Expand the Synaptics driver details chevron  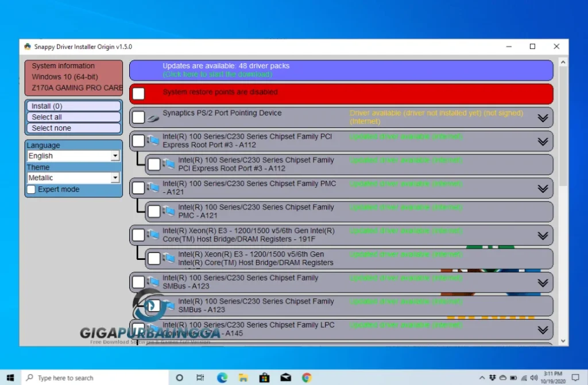coord(542,117)
